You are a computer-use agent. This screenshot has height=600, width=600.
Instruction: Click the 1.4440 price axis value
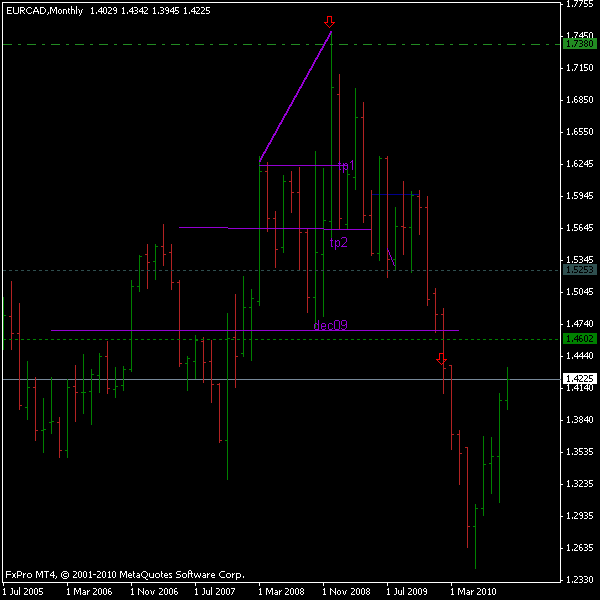pos(579,355)
